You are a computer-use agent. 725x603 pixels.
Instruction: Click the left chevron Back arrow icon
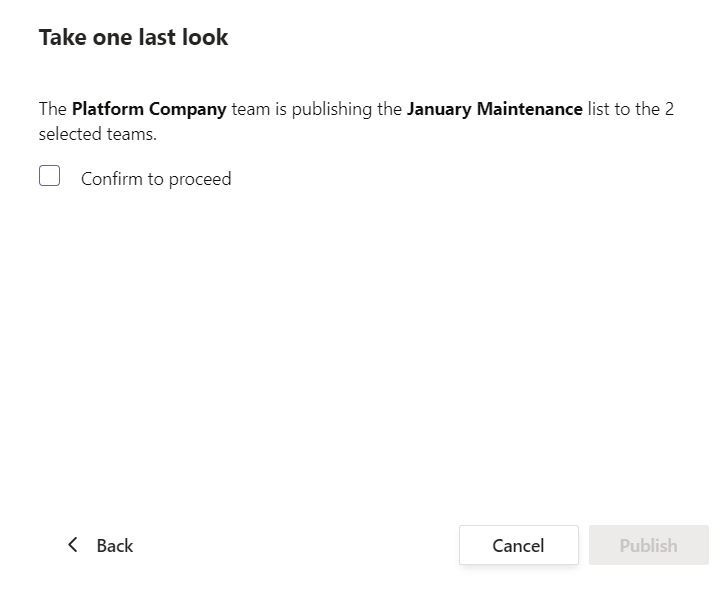click(x=72, y=545)
